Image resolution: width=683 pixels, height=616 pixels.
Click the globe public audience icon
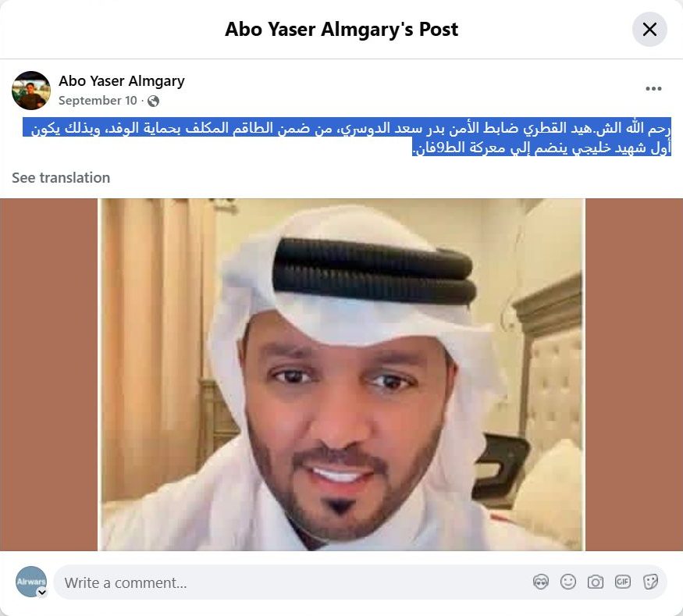point(153,101)
